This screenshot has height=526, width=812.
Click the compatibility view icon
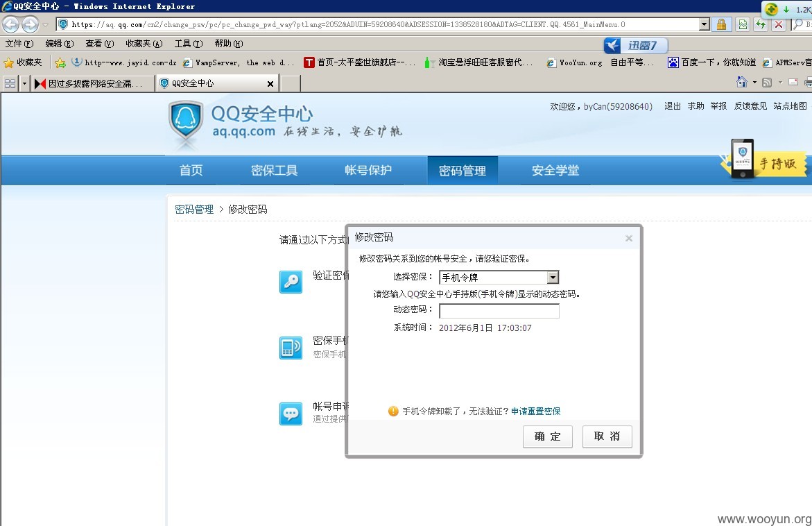[x=743, y=24]
